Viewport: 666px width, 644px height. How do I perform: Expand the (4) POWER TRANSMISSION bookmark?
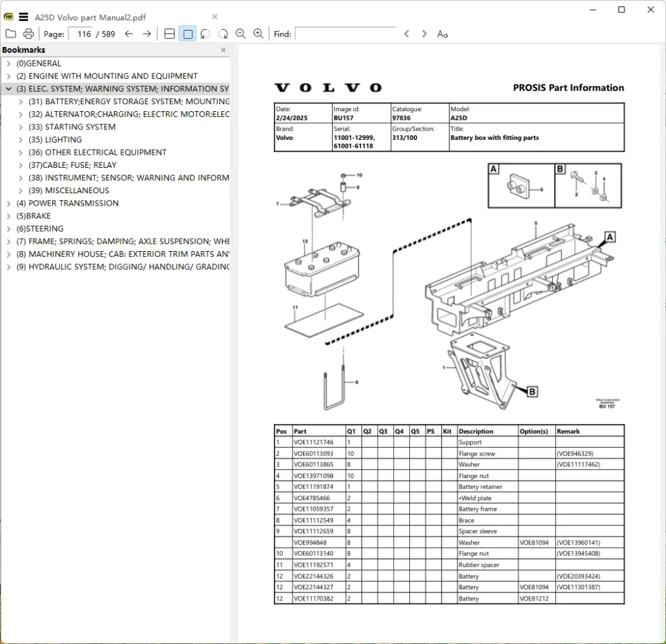coord(8,203)
